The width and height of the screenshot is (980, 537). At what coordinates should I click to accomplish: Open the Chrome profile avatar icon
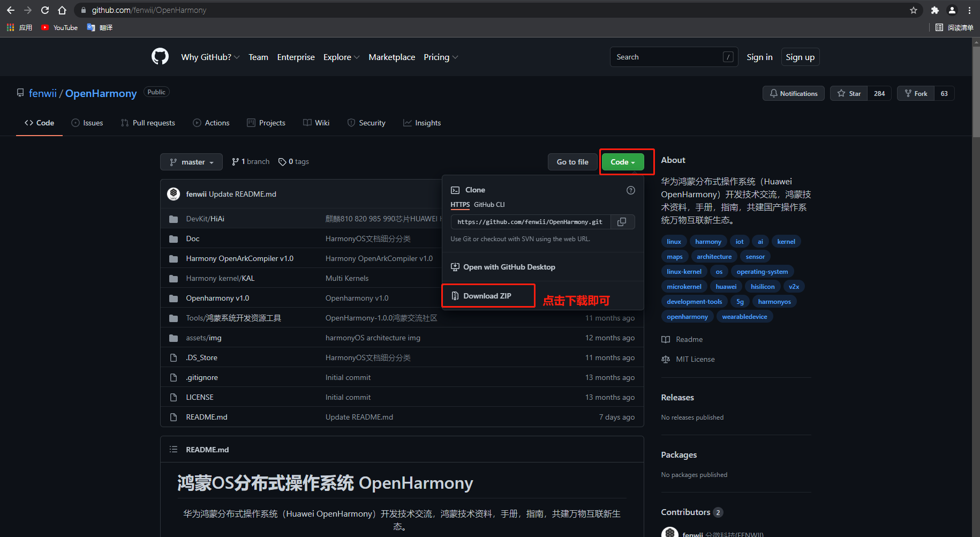pyautogui.click(x=952, y=10)
